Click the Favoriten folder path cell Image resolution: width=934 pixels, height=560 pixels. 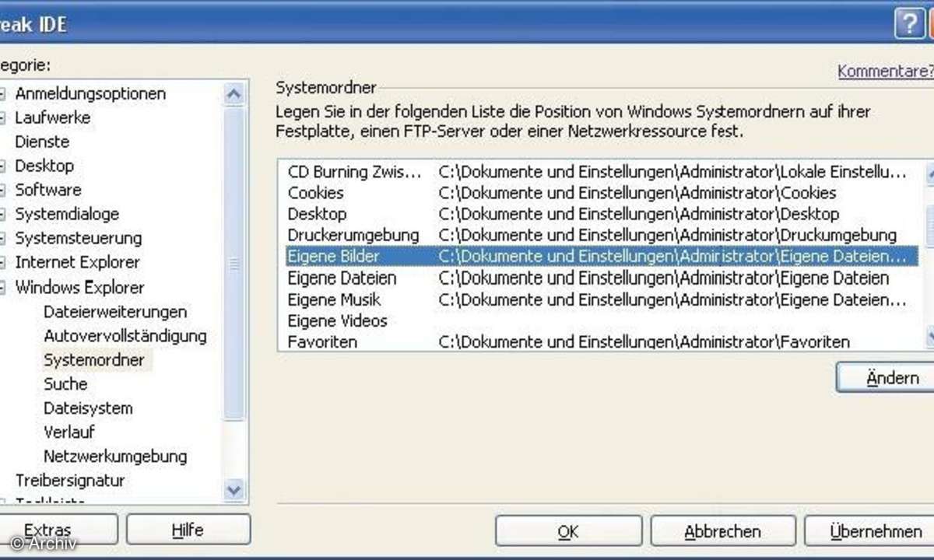tap(644, 341)
